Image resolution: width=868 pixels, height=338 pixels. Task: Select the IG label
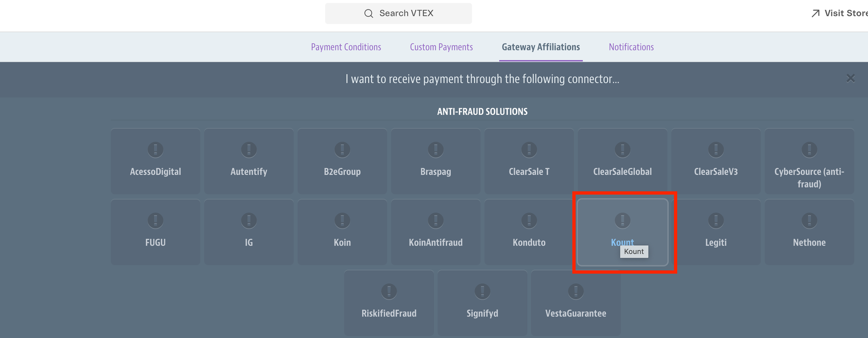click(x=249, y=243)
